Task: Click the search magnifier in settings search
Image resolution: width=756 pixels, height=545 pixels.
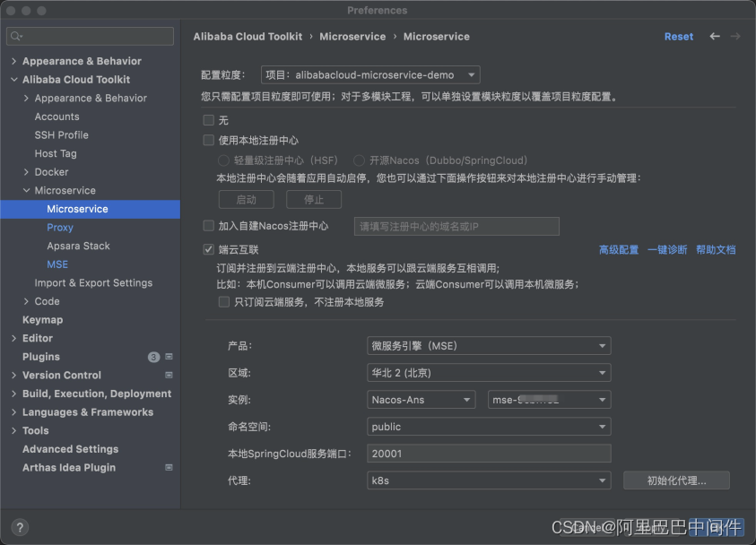Action: pos(16,36)
